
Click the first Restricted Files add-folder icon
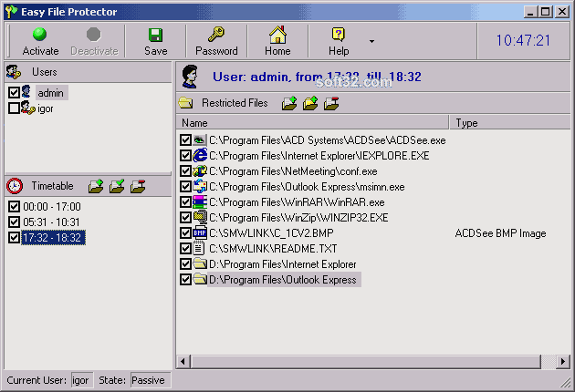(x=289, y=103)
